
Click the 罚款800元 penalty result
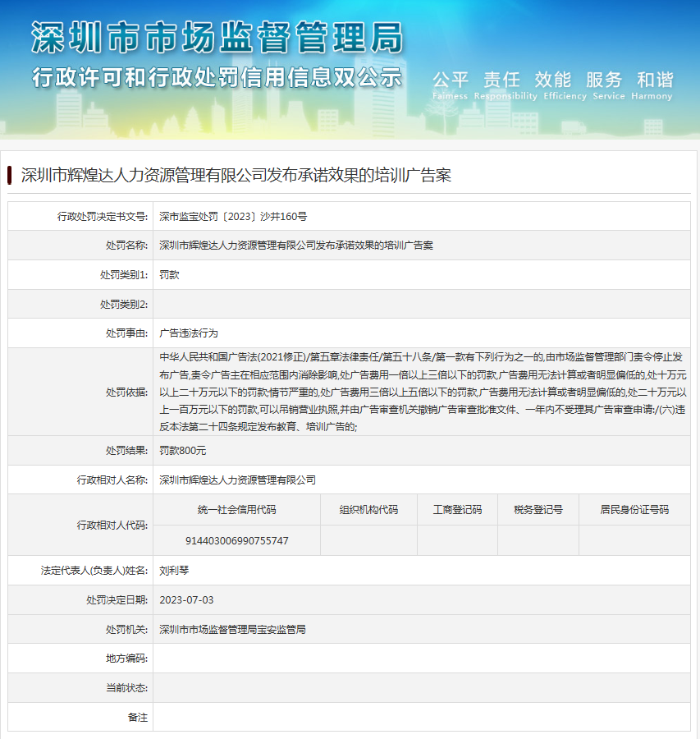[182, 450]
